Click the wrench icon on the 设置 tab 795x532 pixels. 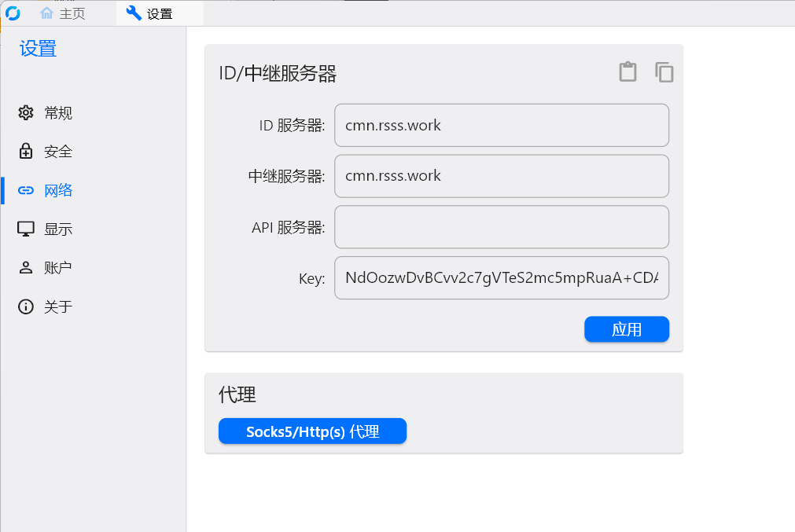pyautogui.click(x=134, y=13)
